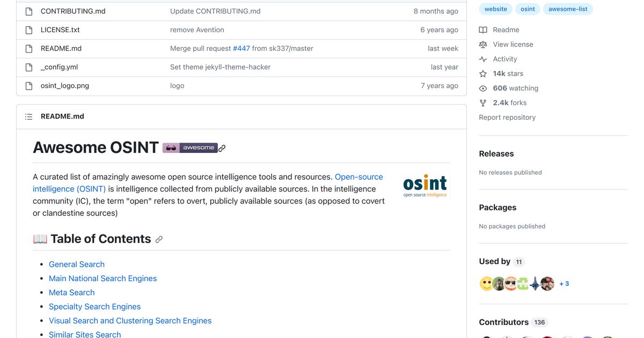This screenshot has width=644, height=338.
Task: Click the file icon next to osint_logo.png
Action: point(28,85)
